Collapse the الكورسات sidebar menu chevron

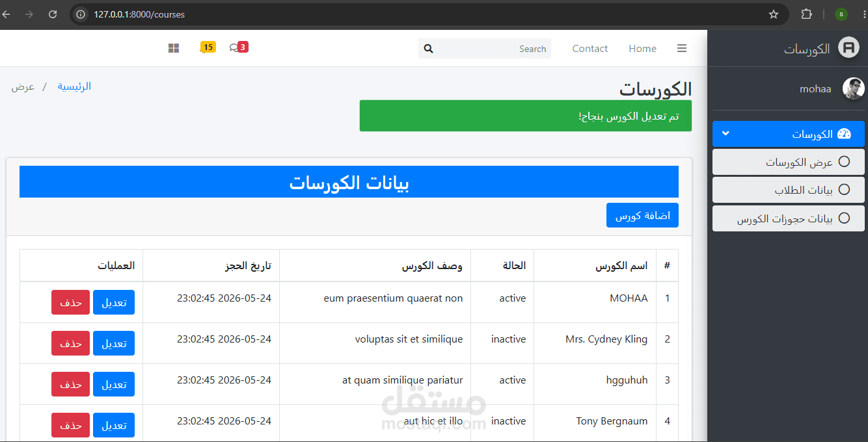[726, 134]
